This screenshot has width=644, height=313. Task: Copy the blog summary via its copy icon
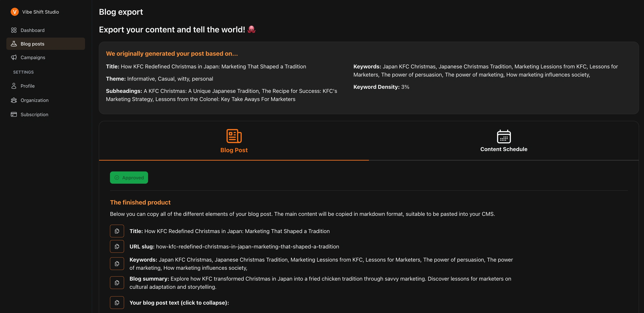point(117,283)
